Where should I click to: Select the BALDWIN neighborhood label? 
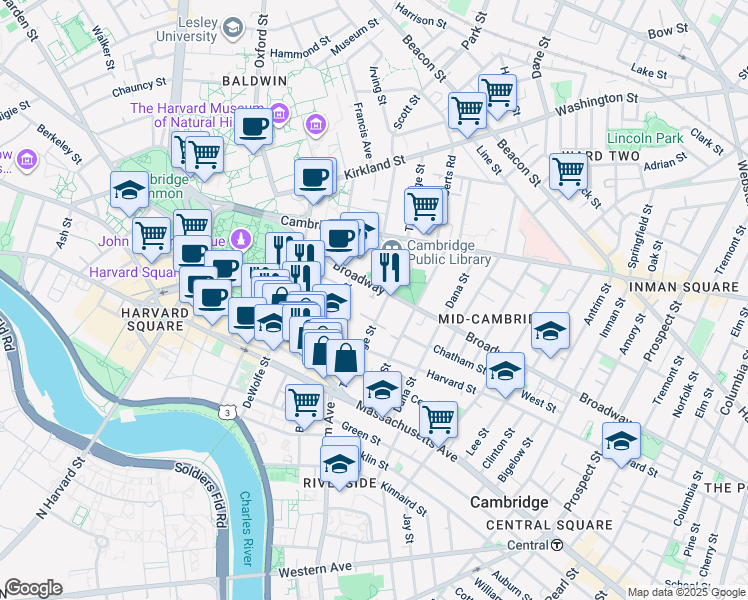coord(255,81)
